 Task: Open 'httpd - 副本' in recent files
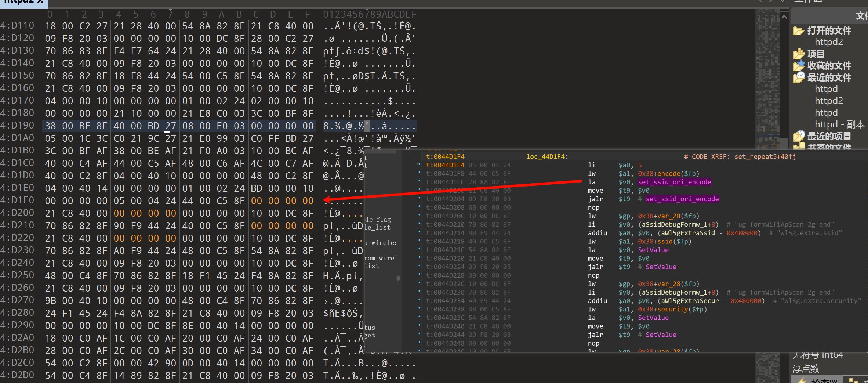(839, 124)
